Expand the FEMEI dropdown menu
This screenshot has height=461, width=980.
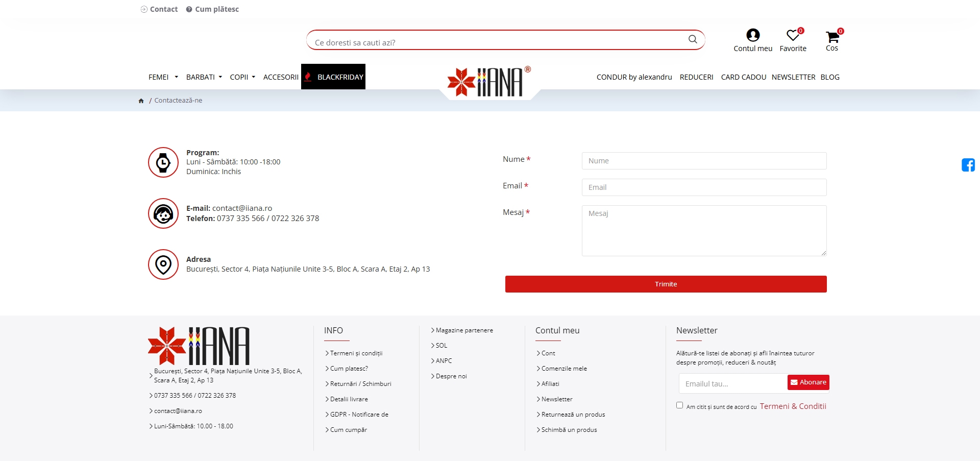click(163, 77)
